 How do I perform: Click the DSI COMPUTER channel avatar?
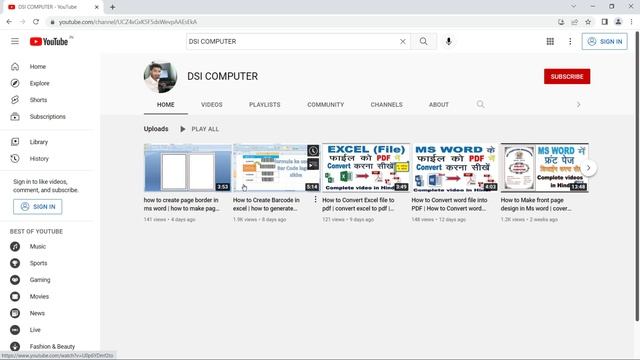pos(160,77)
